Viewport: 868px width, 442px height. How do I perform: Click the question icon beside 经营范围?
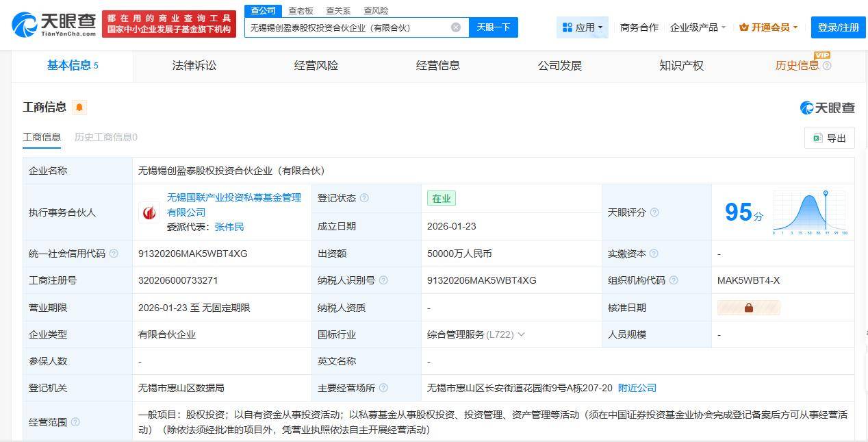pyautogui.click(x=75, y=422)
